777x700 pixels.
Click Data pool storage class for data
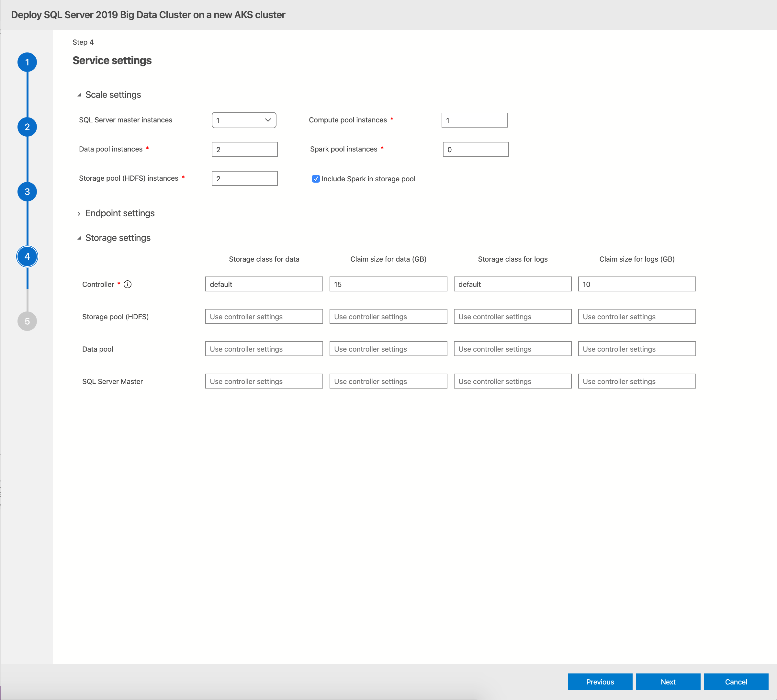tap(264, 349)
